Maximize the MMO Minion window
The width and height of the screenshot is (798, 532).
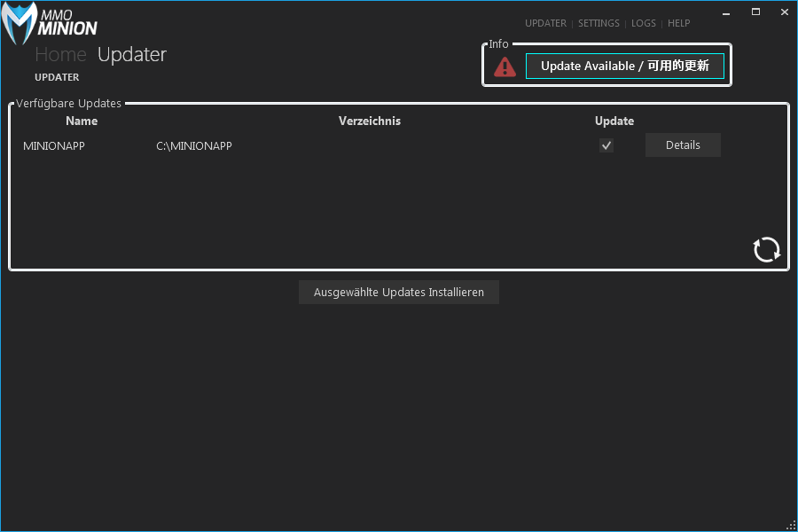click(x=755, y=12)
